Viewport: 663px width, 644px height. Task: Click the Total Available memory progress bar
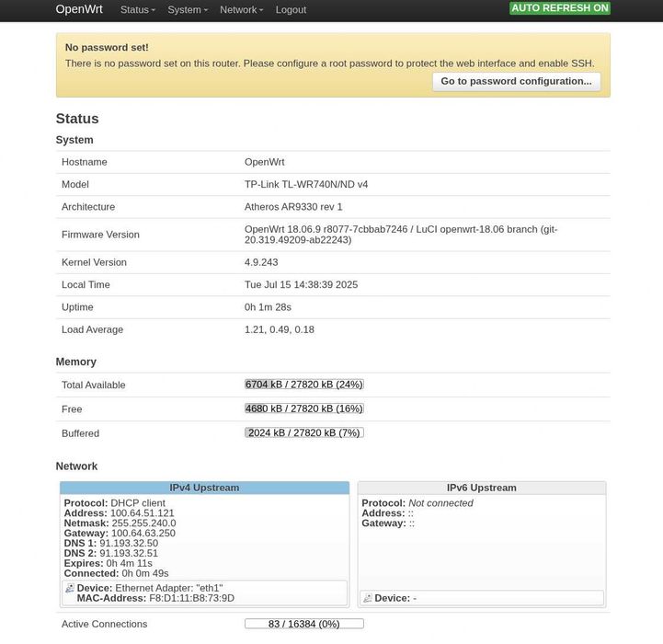[304, 385]
